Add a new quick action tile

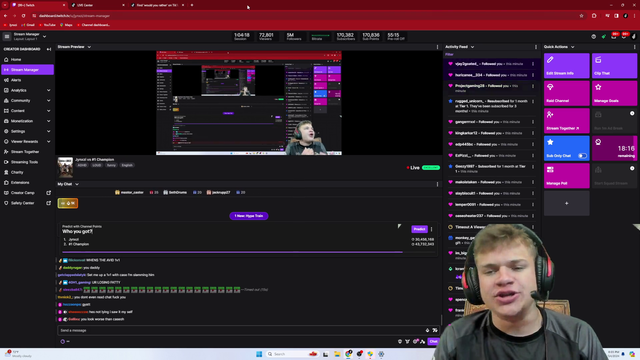pos(567,203)
